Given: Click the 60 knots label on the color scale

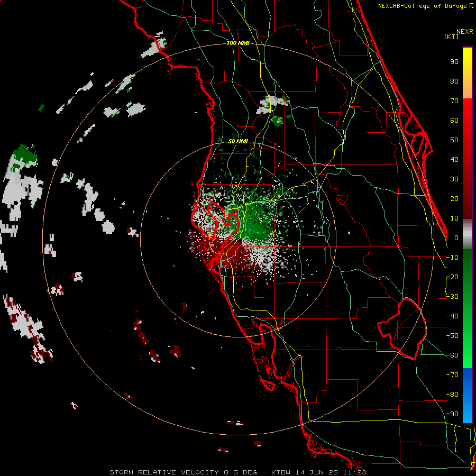Looking at the screenshot, I should point(454,121).
